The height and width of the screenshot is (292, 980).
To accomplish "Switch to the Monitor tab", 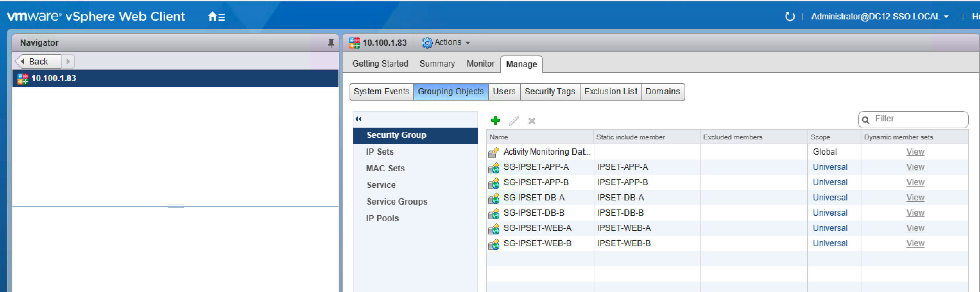I will coord(480,64).
